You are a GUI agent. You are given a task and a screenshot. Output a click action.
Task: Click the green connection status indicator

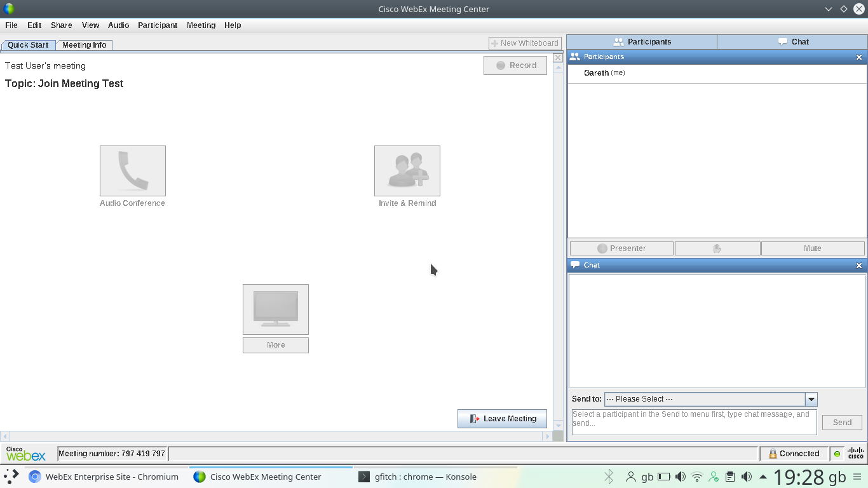(x=837, y=454)
